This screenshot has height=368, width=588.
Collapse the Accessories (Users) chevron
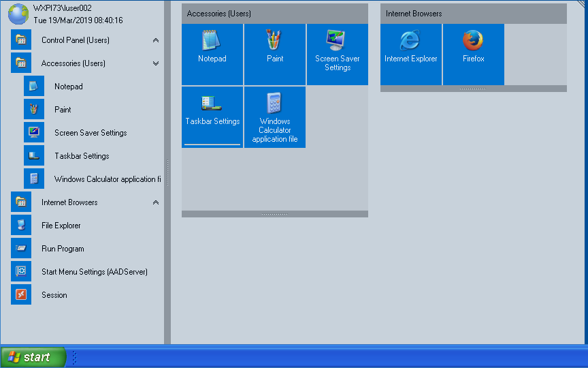point(156,63)
